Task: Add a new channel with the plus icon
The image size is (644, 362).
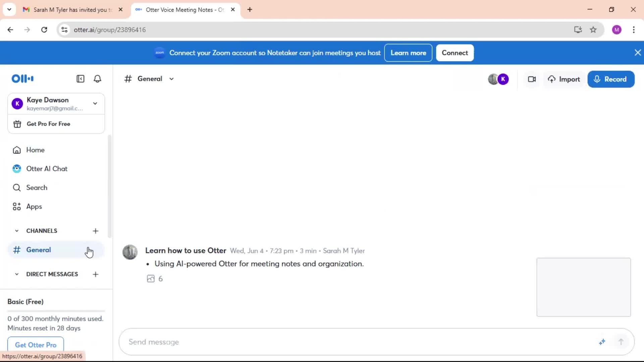Action: 96,231
